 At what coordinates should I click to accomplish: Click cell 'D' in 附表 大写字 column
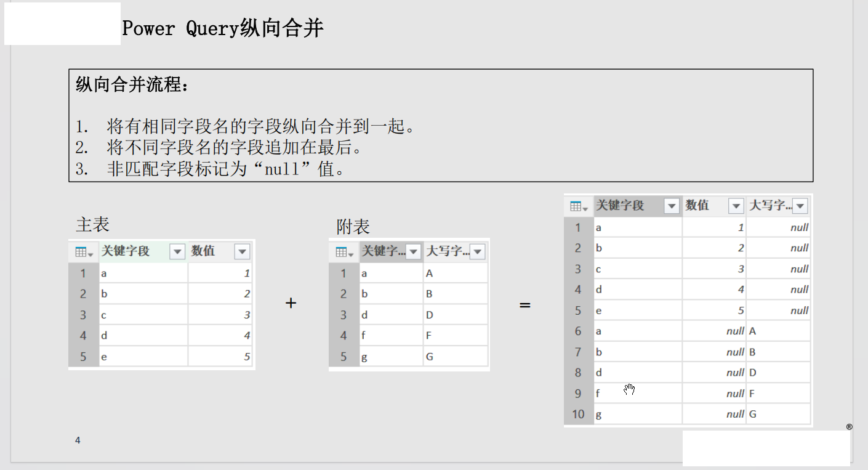(456, 315)
